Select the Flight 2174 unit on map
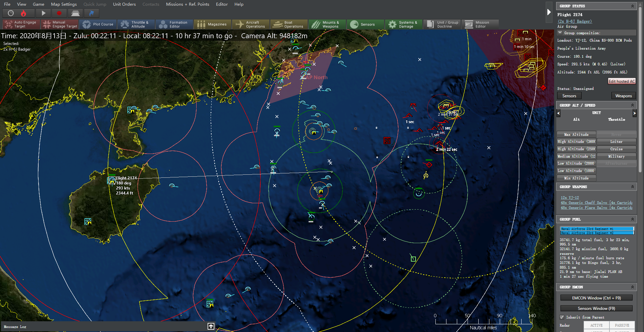 [111, 180]
